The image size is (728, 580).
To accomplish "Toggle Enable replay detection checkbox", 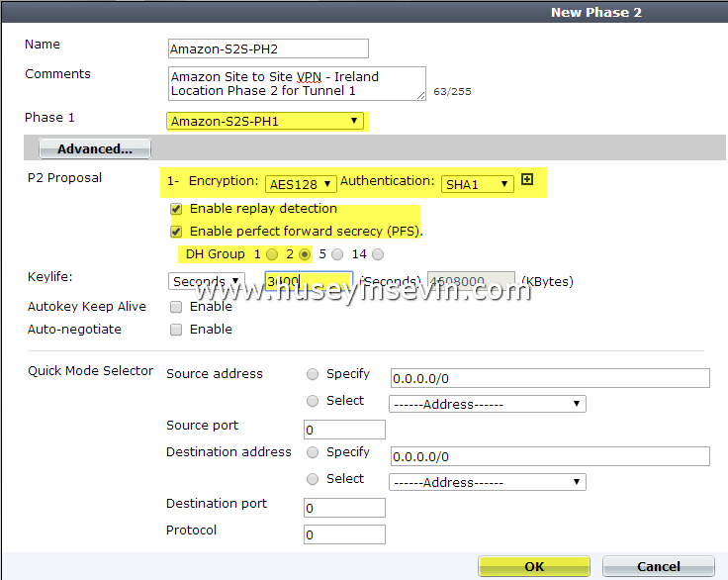I will (x=176, y=209).
